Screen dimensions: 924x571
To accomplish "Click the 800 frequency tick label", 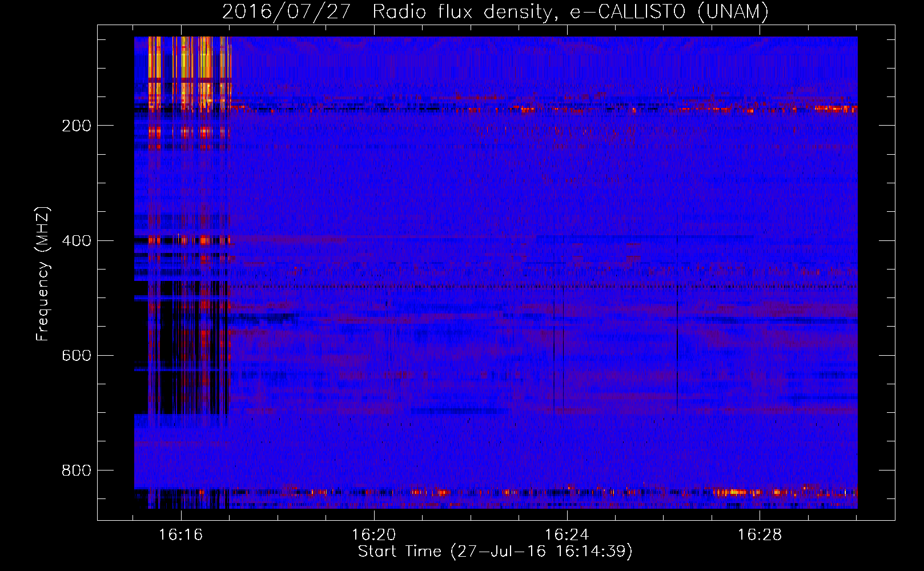I will (77, 470).
